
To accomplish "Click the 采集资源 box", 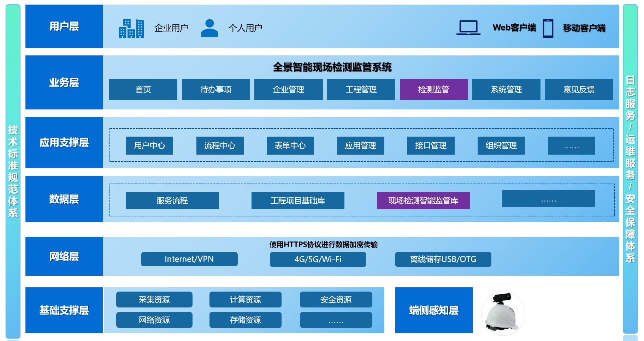I will [x=154, y=299].
